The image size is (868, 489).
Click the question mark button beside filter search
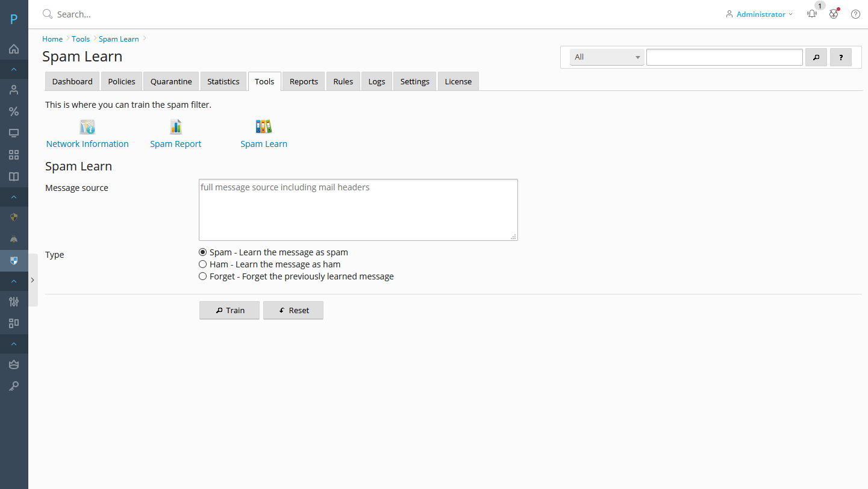[841, 57]
